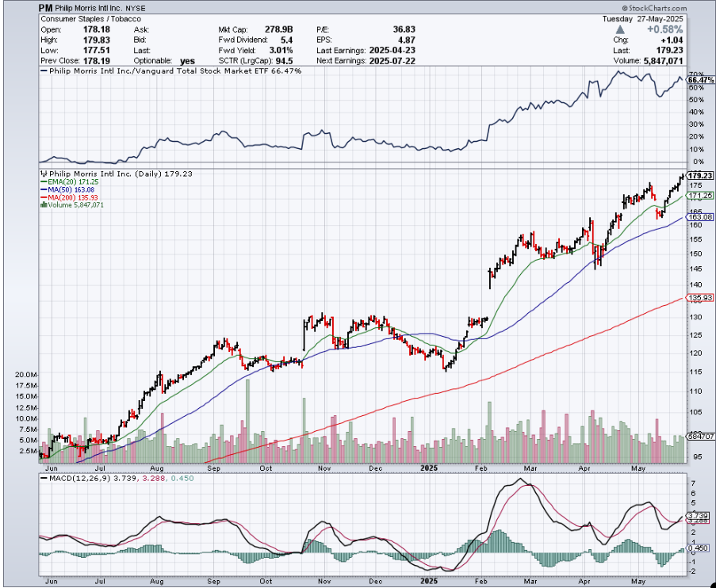Viewport: 716px width, 588px height.
Task: Select the Chg value +1.04
Action: pyautogui.click(x=672, y=40)
